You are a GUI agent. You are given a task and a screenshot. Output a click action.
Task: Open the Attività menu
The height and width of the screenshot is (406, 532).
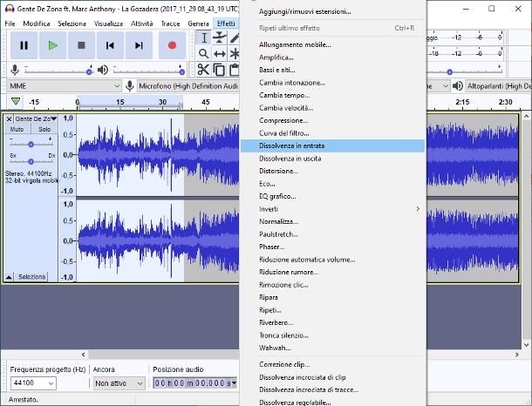[x=142, y=24]
